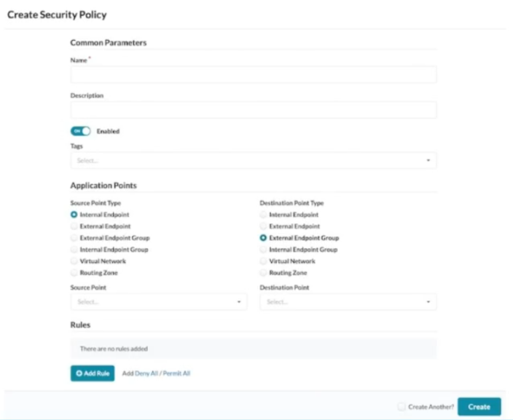Expand the Destination Point dropdown

pyautogui.click(x=348, y=301)
